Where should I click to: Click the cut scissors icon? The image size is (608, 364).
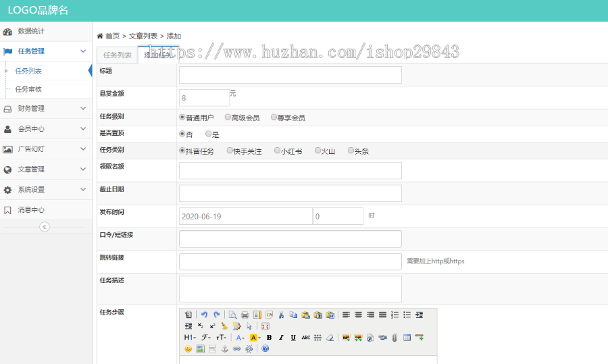[281, 315]
